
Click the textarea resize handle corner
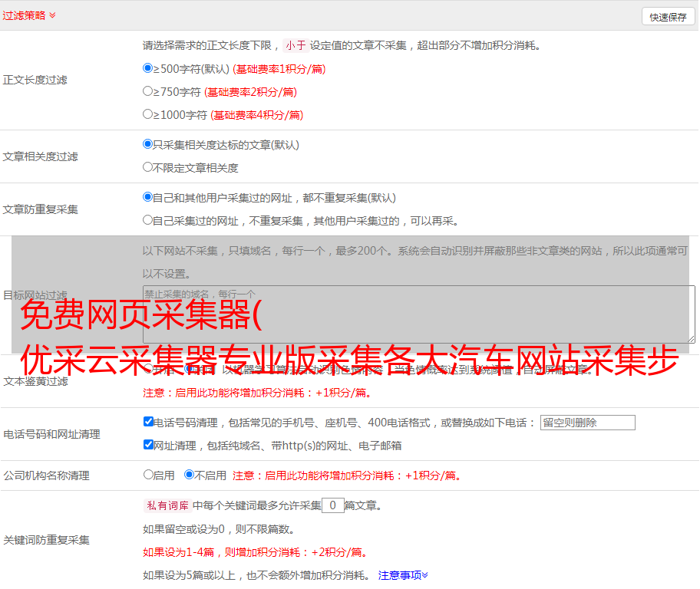click(x=691, y=338)
